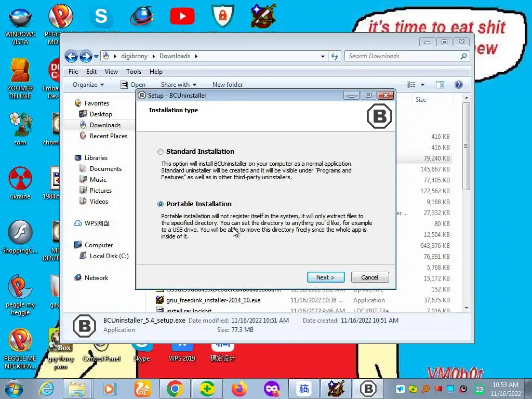Screen dimensions: 532x399
Task: Open Windows Media Player taskbar icon
Action: tap(110, 389)
